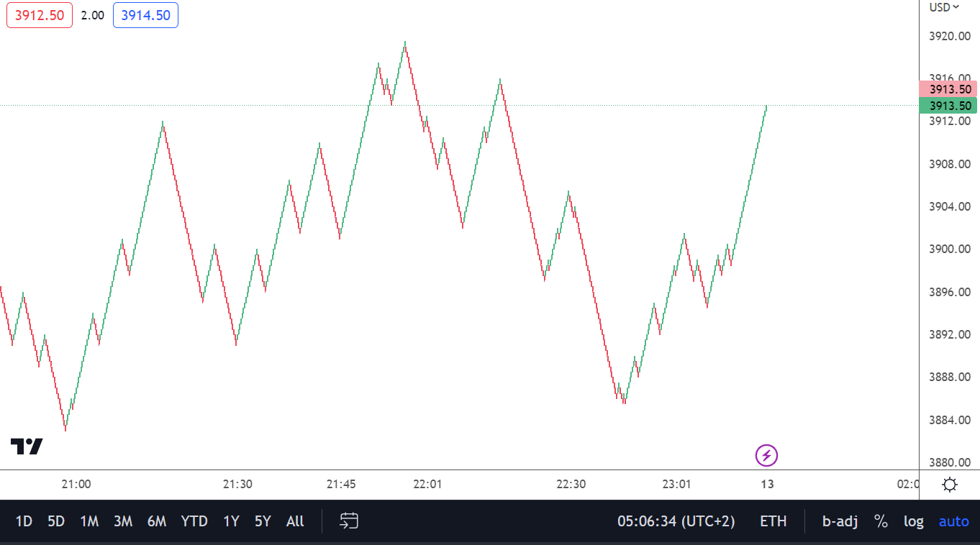Select the 1D time range
The width and height of the screenshot is (980, 545).
coord(24,521)
